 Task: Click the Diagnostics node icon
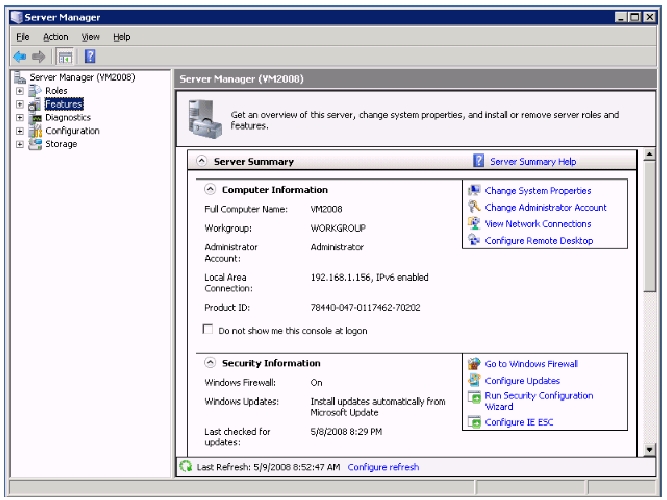pyautogui.click(x=36, y=117)
